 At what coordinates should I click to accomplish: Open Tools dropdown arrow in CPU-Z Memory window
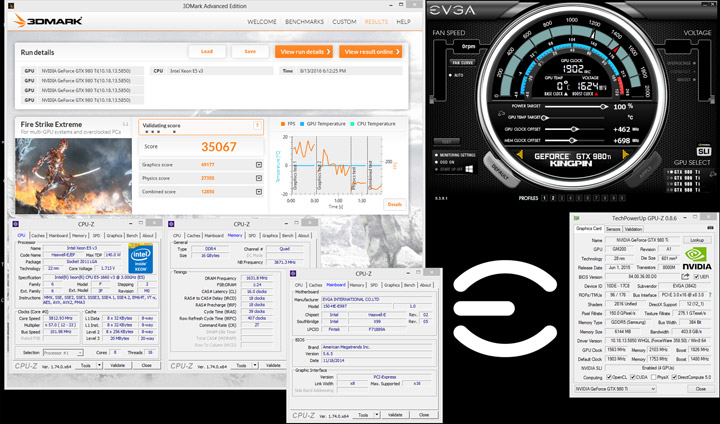tap(255, 365)
